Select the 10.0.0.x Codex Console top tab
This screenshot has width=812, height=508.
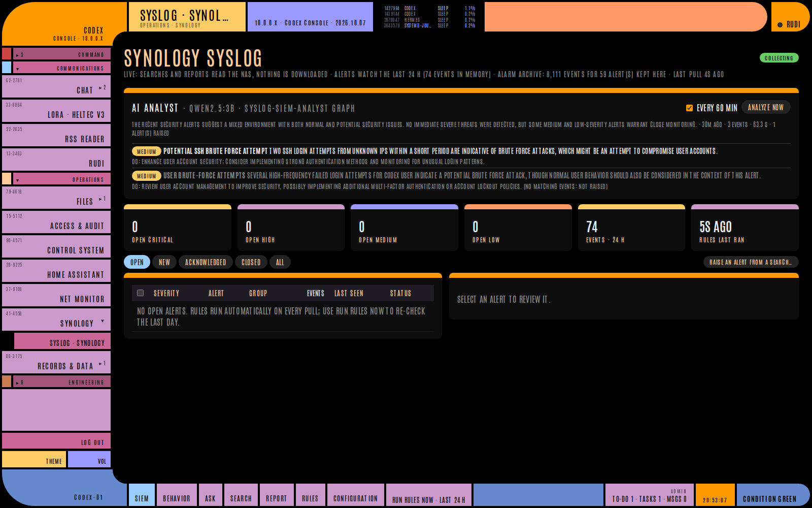pos(310,17)
